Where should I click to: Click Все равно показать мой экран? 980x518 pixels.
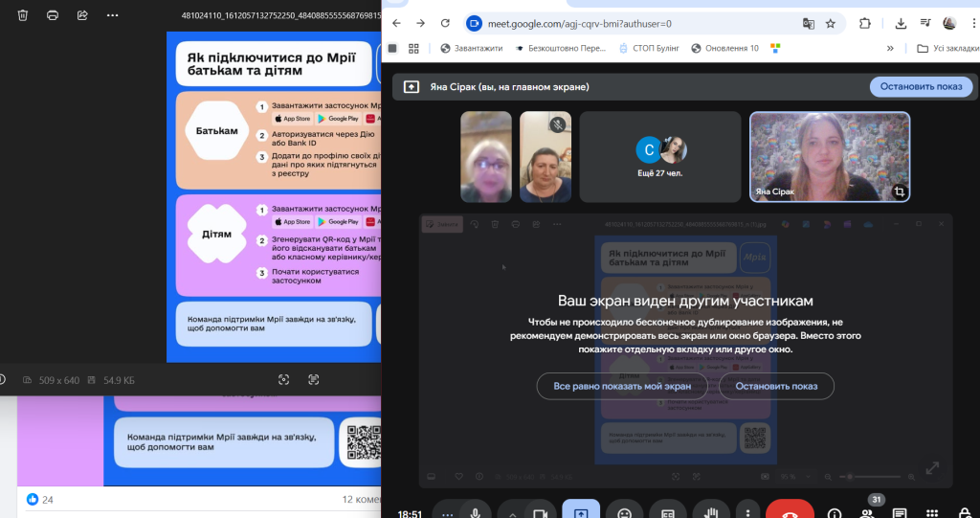[622, 386]
